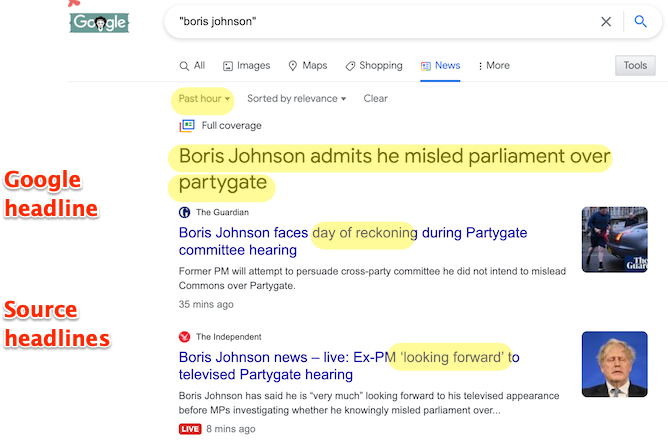The image size is (668, 442).
Task: Open the Past hour time filter
Action: (204, 99)
